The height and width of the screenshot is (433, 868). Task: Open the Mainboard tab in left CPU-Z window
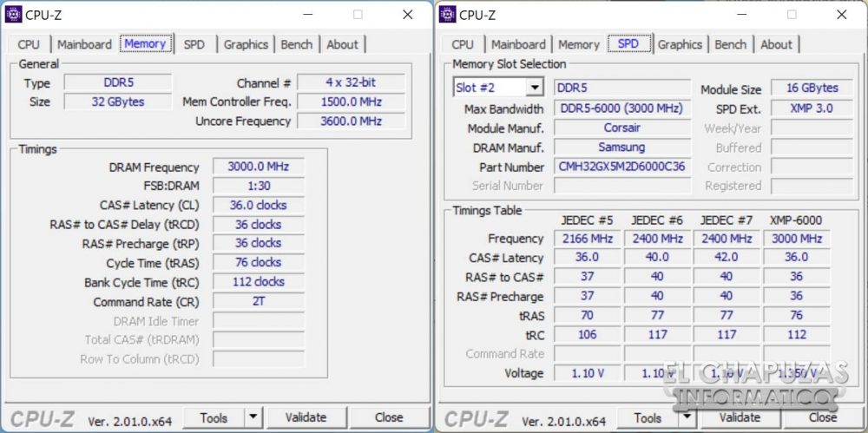pos(85,44)
